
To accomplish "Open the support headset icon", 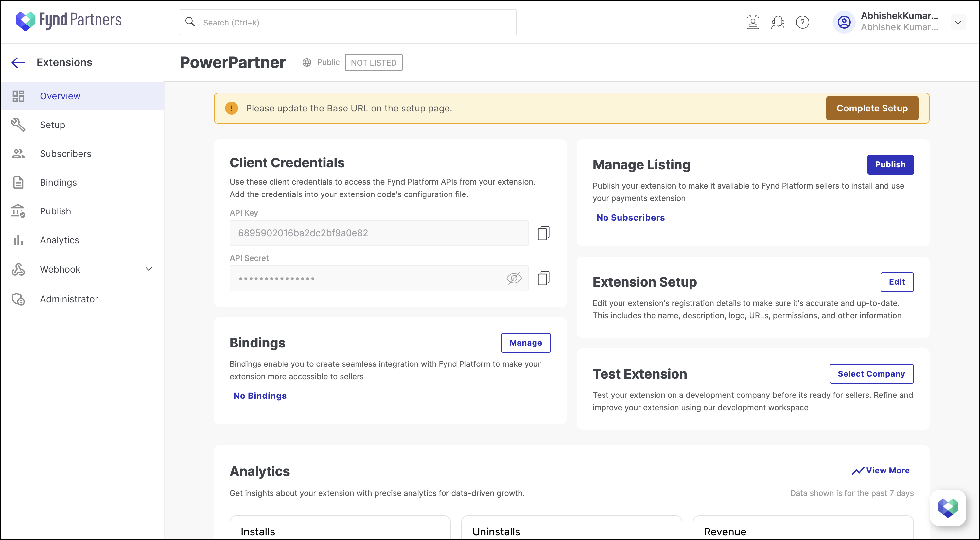I will coord(778,23).
